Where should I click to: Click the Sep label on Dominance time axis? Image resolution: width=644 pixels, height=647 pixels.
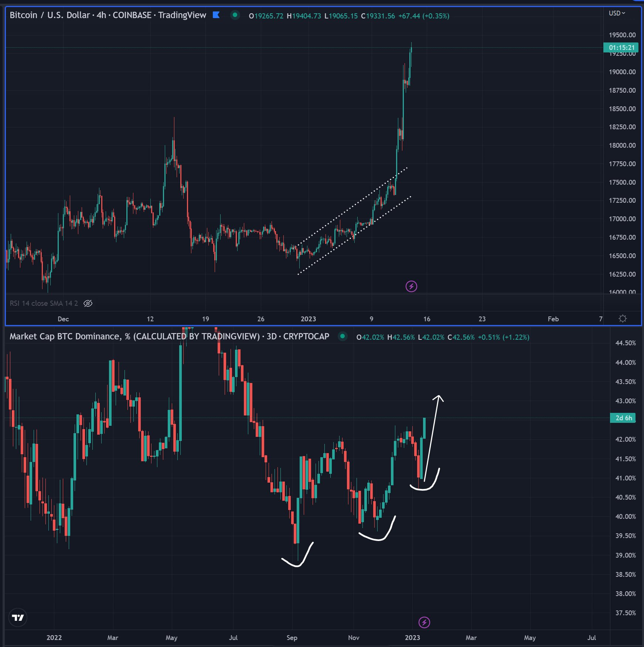click(x=292, y=638)
